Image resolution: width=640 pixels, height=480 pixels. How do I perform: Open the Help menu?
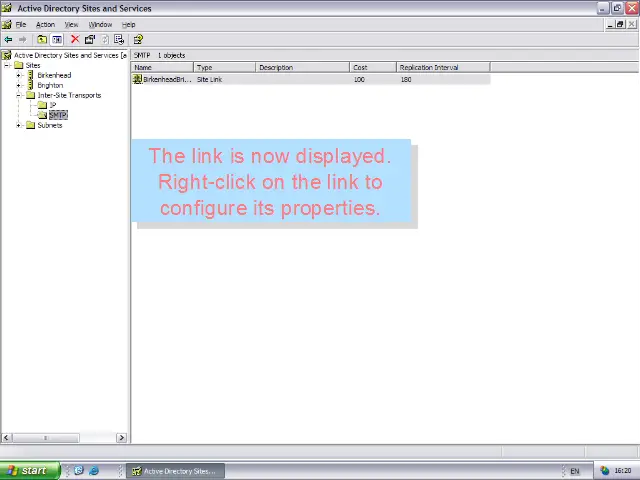coord(129,24)
